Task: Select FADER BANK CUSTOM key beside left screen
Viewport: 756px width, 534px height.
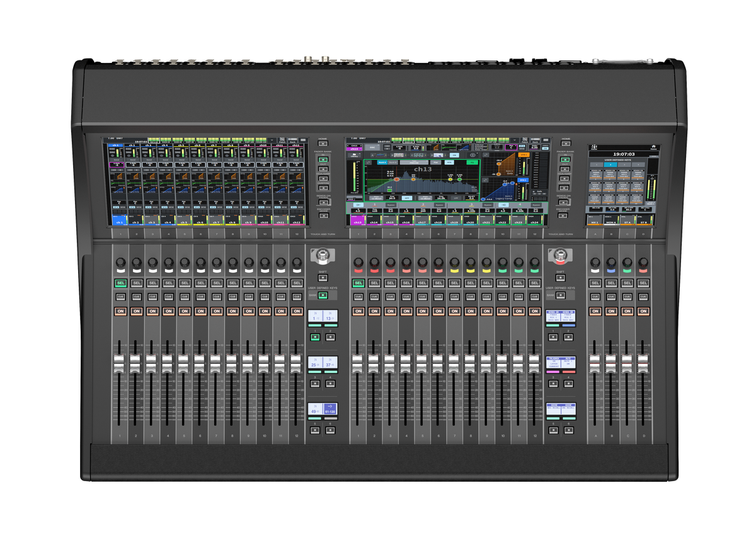Action: [323, 188]
